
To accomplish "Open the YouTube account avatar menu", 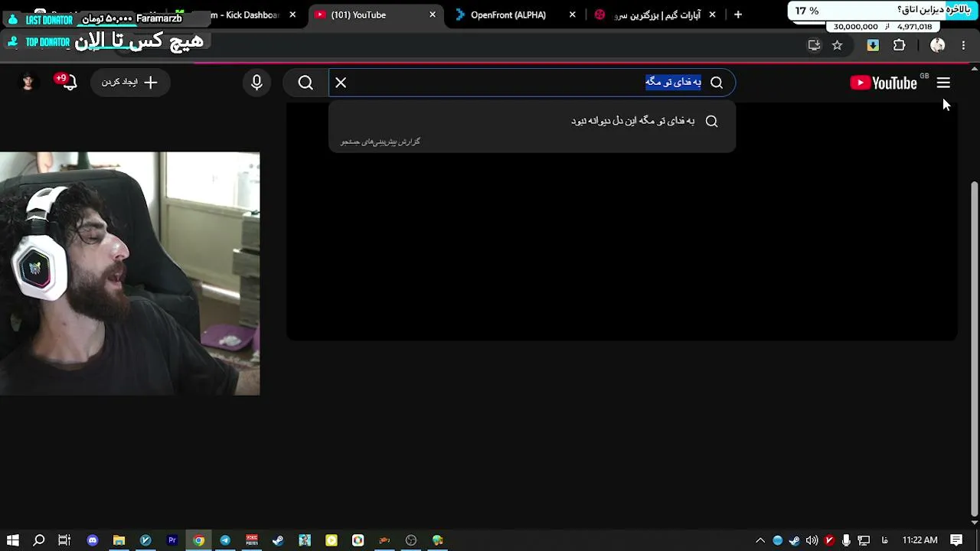I will tap(28, 83).
